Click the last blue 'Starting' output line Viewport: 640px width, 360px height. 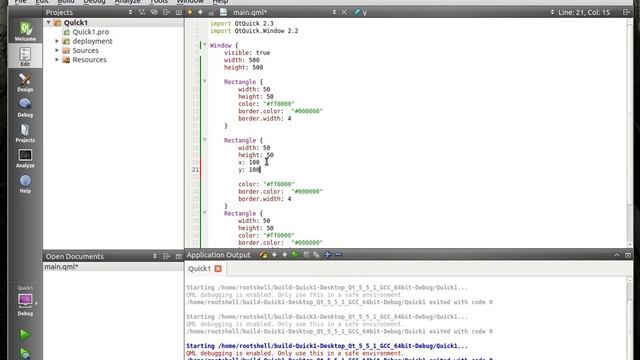[x=327, y=346]
